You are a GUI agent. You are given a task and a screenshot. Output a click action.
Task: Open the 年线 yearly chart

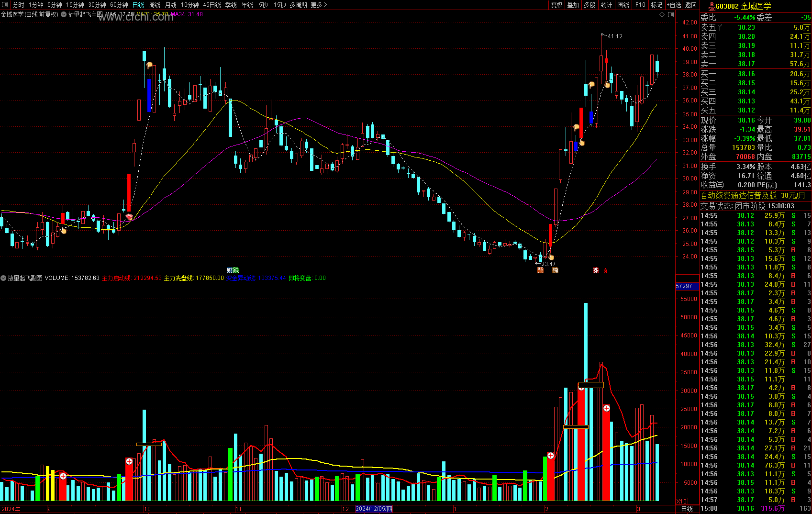click(x=247, y=5)
